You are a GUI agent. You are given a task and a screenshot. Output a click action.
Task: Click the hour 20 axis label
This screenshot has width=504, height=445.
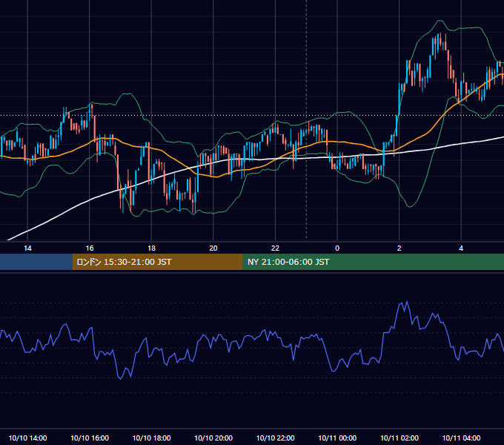click(x=213, y=248)
